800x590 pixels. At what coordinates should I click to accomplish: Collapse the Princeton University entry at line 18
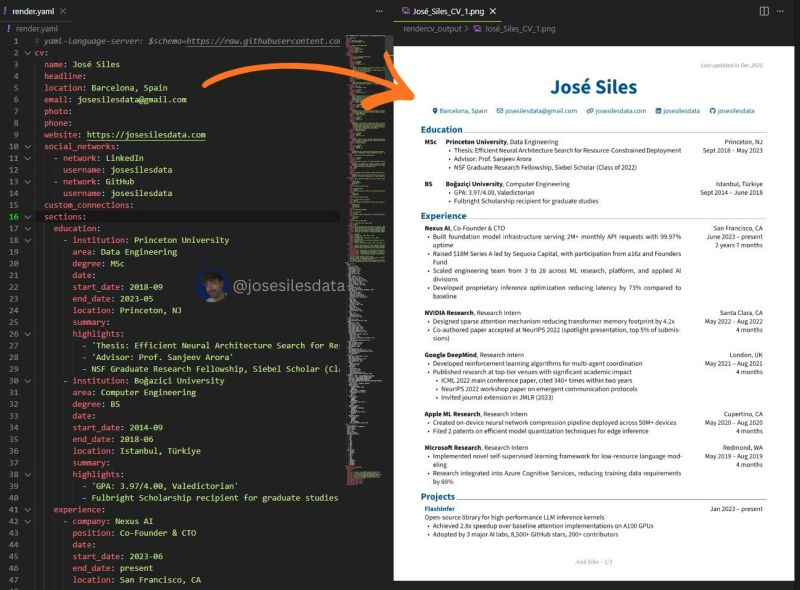coord(28,240)
